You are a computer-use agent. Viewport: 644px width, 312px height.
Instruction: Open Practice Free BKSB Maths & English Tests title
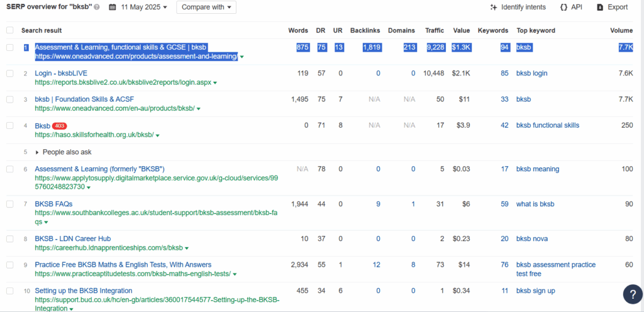(123, 265)
